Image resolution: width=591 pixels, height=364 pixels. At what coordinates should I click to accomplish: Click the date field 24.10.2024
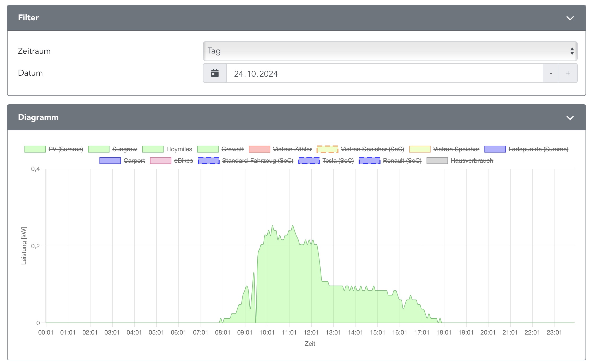coord(384,74)
